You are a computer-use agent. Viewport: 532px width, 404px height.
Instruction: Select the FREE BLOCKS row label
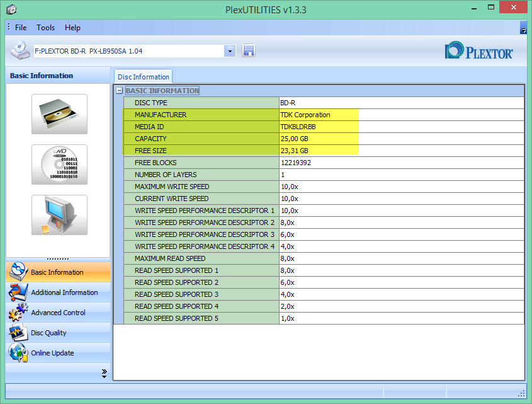click(x=156, y=163)
